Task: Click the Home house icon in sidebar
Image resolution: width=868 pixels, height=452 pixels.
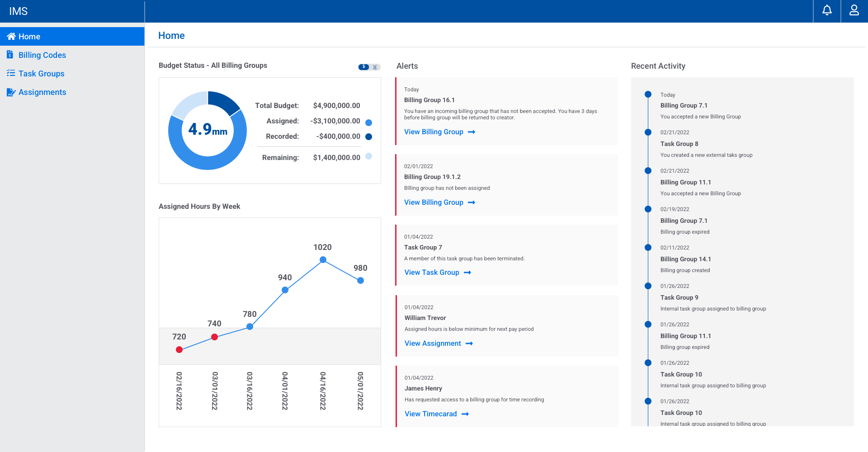Action: (x=11, y=37)
